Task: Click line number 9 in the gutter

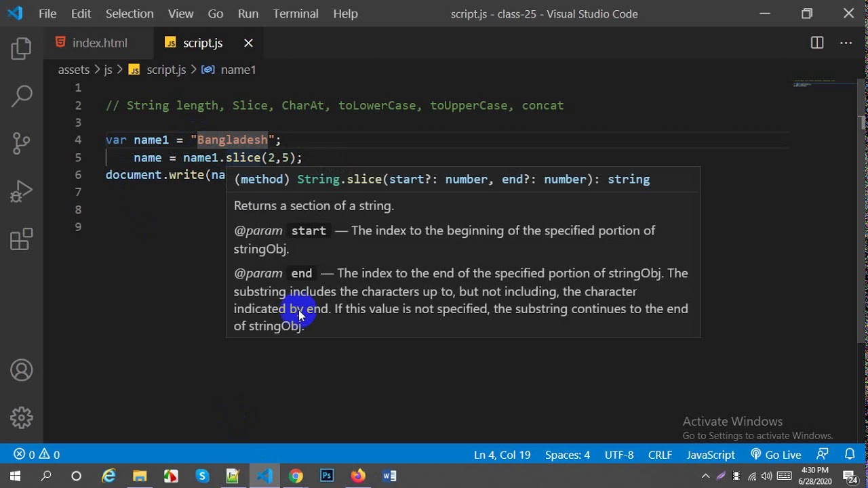Action: coord(78,227)
